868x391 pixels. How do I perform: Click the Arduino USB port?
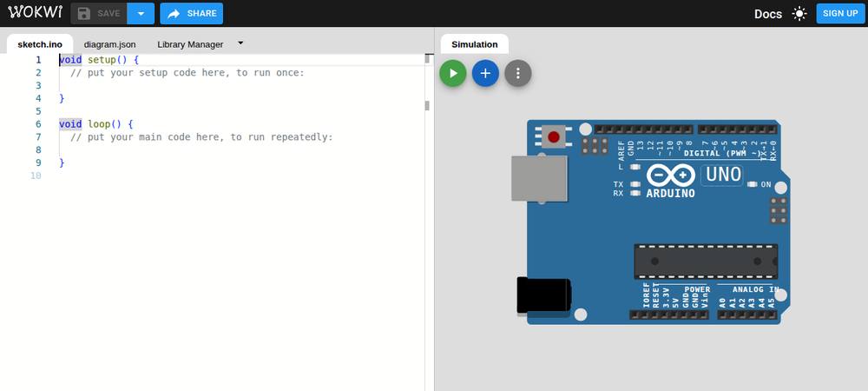tap(539, 178)
